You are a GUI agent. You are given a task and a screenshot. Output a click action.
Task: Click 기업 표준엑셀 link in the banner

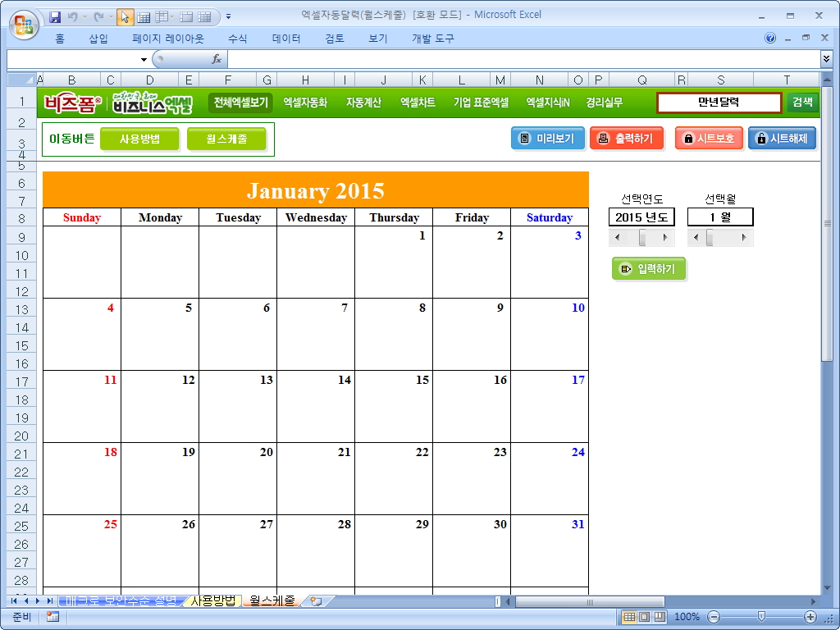pyautogui.click(x=481, y=103)
